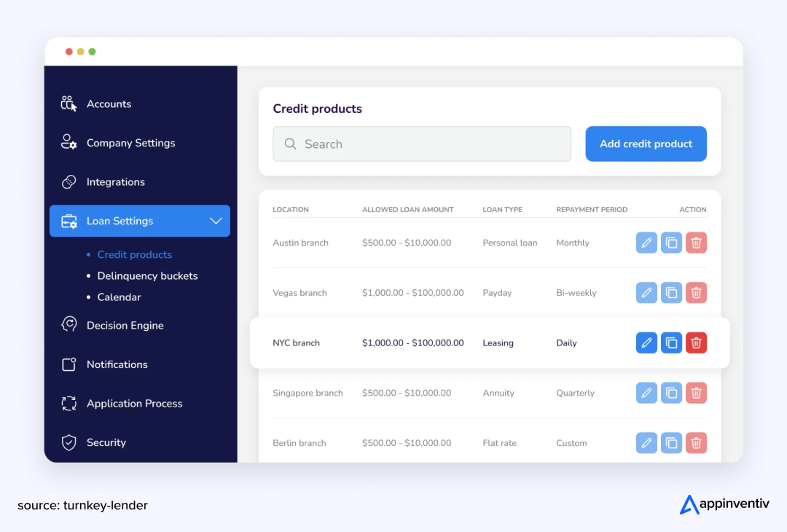Select Calendar submenu item
Viewport: 787px width, 532px height.
(119, 297)
